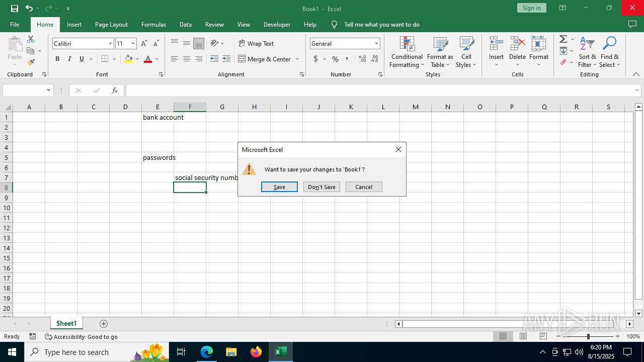Click the Top Align icon

click(x=175, y=43)
